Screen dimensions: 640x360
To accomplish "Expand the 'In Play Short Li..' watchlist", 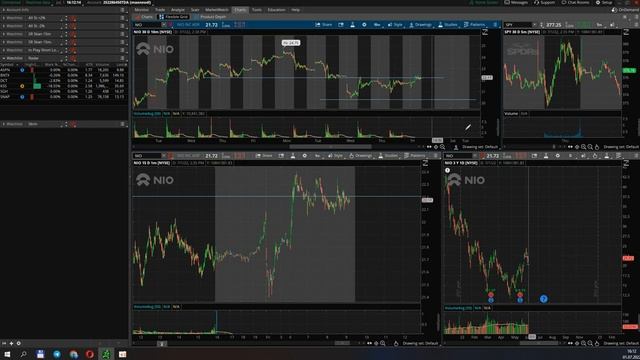I will point(4,50).
